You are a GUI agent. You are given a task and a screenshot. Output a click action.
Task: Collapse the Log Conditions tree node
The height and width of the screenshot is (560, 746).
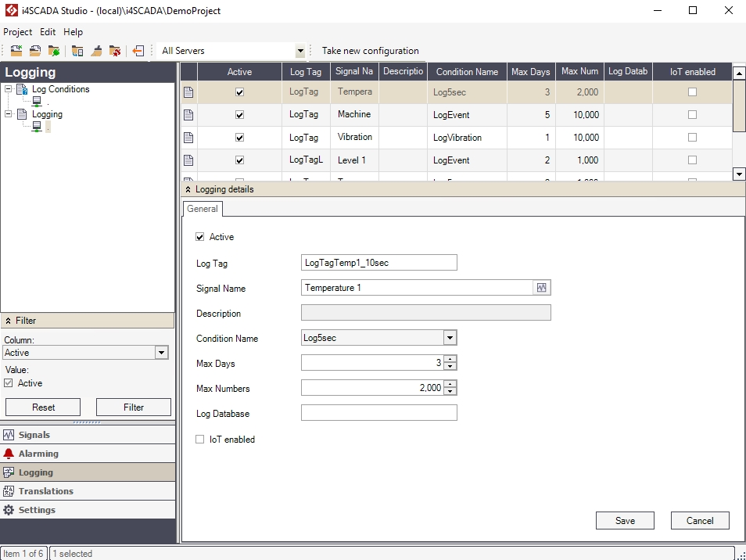coord(6,88)
